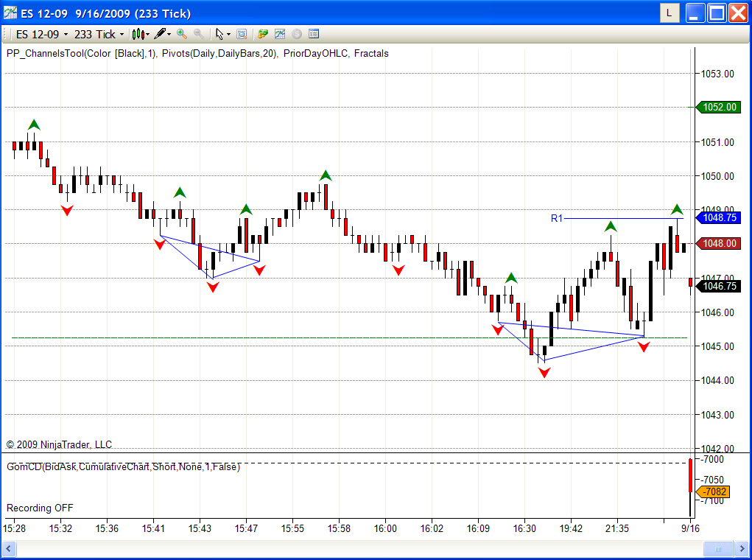752x560 pixels.
Task: Open the indicators chart icon
Action: coord(280,34)
